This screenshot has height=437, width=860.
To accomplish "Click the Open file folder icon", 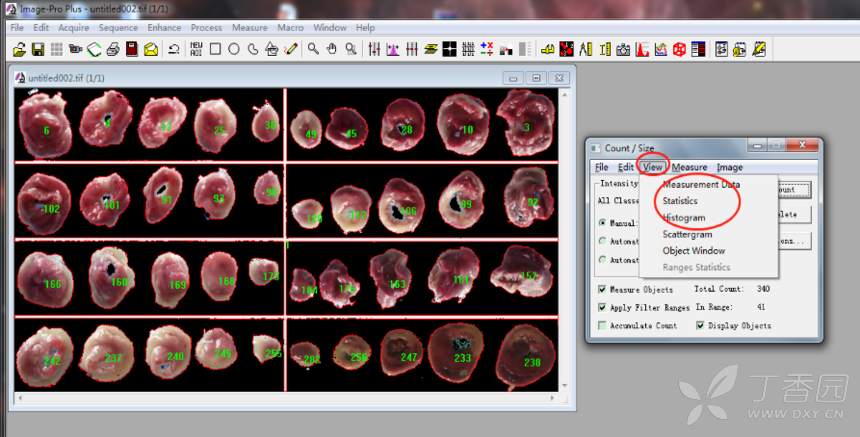I will (x=19, y=49).
